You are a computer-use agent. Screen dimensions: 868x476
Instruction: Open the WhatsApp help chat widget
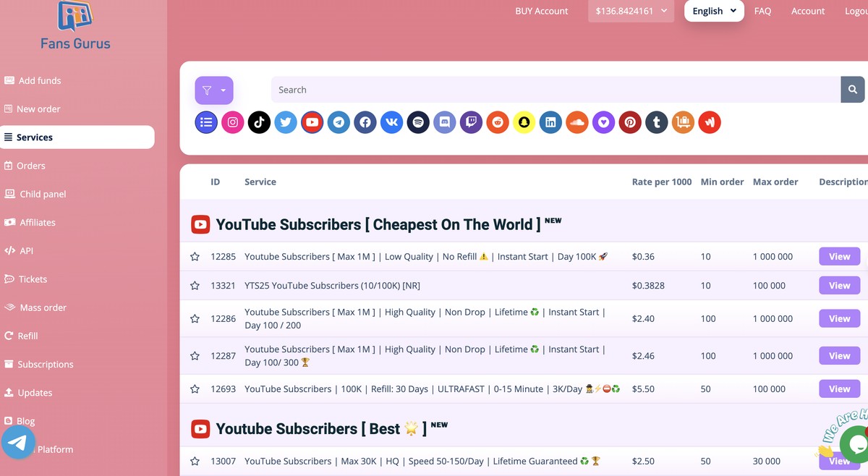pos(856,443)
